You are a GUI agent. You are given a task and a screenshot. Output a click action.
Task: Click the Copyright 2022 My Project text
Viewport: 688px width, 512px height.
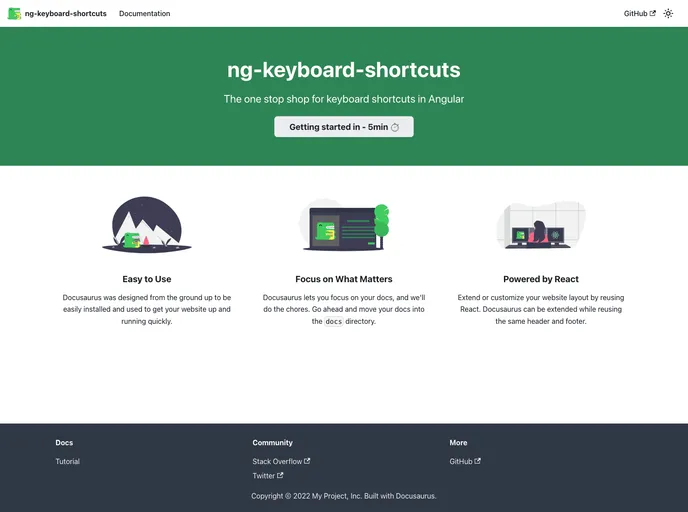click(x=344, y=496)
